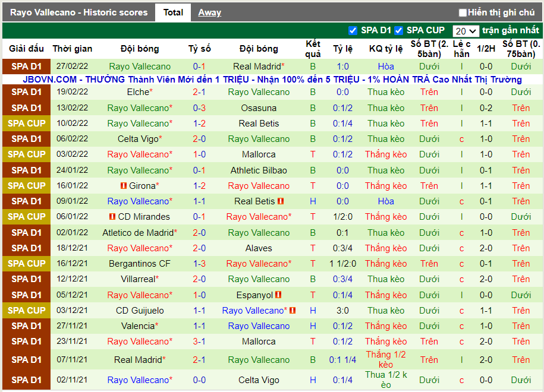The width and height of the screenshot is (544, 392).
Task: Click the CD Guijuelo team name
Action: 140,311
